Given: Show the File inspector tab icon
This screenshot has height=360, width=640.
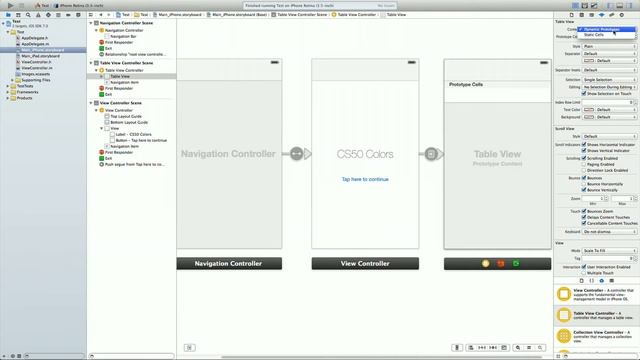Looking at the screenshot, I should (571, 15).
